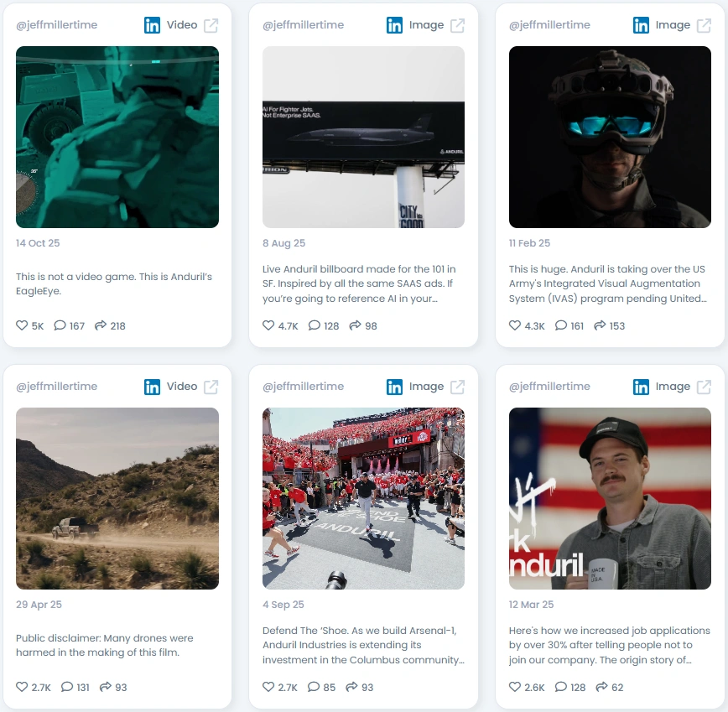Click share icon showing 98 shares
The width and height of the screenshot is (728, 712).
355,325
